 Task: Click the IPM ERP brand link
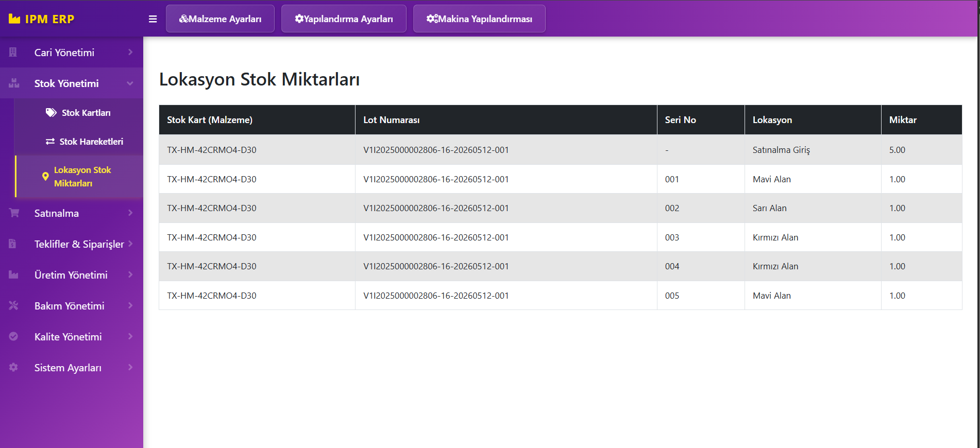42,19
